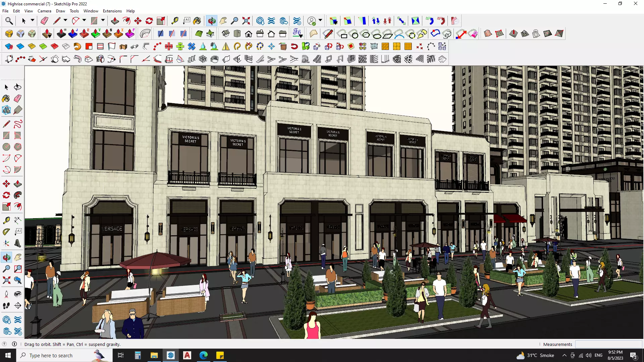
Task: Select Sandbox Smoove tool
Action: [514, 34]
